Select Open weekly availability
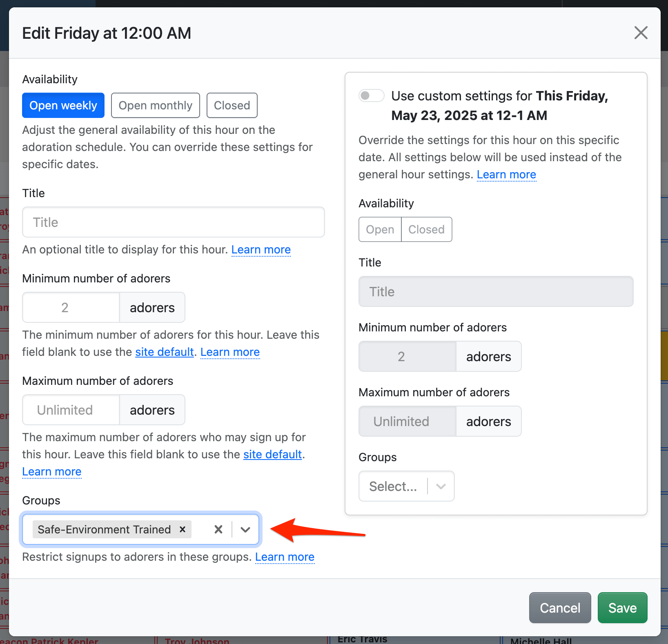This screenshot has height=644, width=668. tap(63, 105)
